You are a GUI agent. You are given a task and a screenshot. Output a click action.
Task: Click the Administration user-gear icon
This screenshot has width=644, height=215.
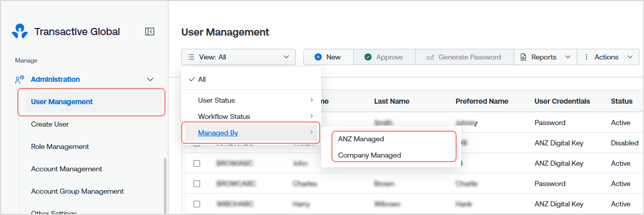20,79
